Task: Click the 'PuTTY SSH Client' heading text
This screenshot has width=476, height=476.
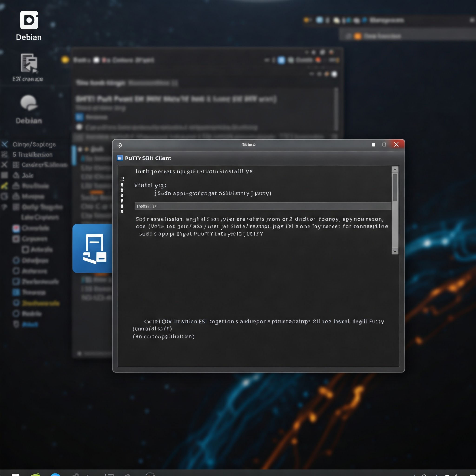Action: (148, 158)
